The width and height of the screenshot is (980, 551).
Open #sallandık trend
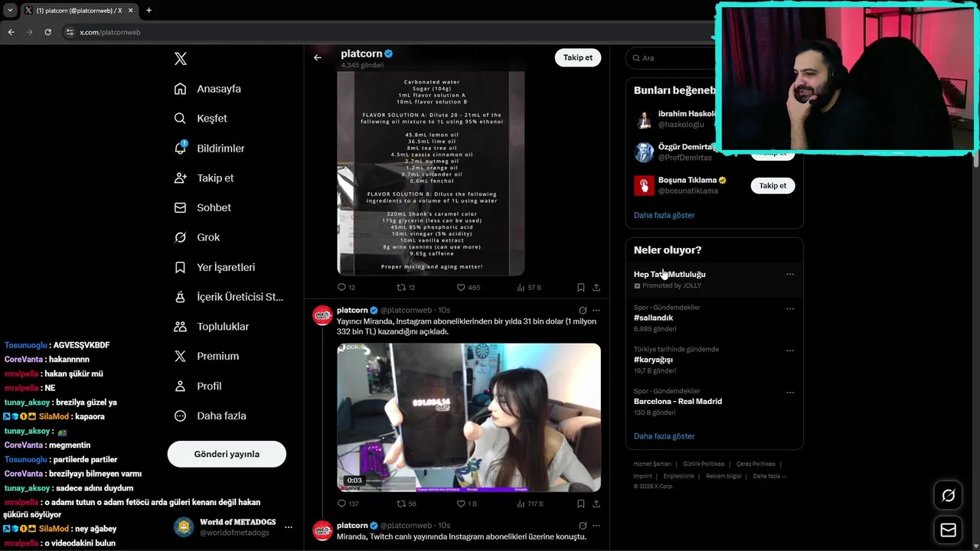653,318
